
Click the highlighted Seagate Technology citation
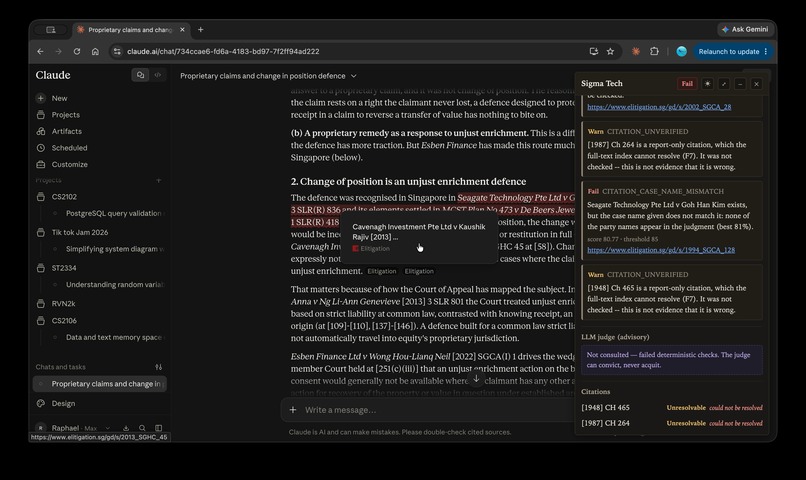pyautogui.click(x=516, y=198)
